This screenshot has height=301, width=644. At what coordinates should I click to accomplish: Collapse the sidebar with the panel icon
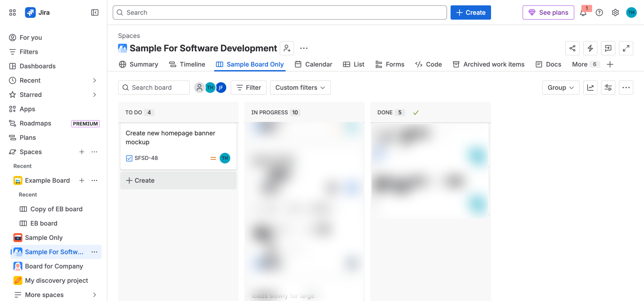[95, 13]
